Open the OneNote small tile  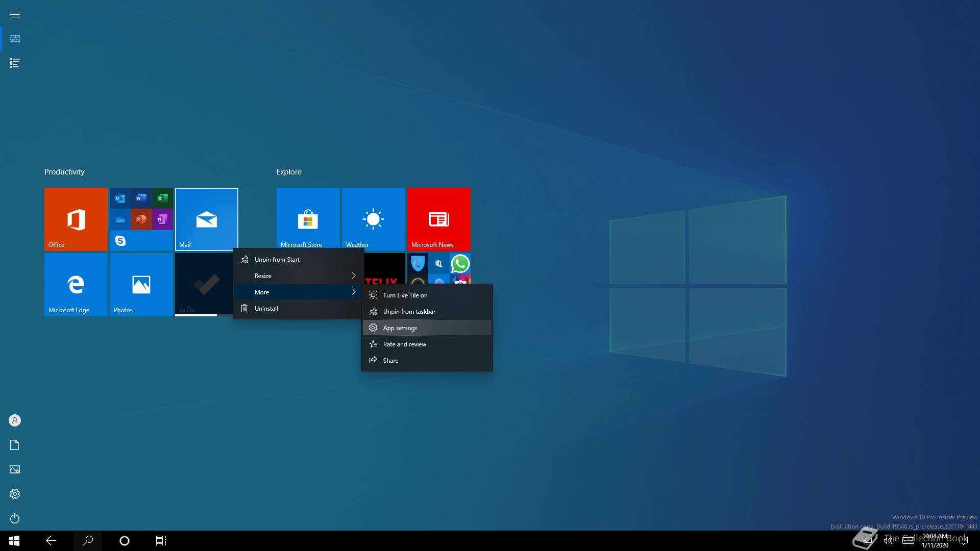click(162, 219)
